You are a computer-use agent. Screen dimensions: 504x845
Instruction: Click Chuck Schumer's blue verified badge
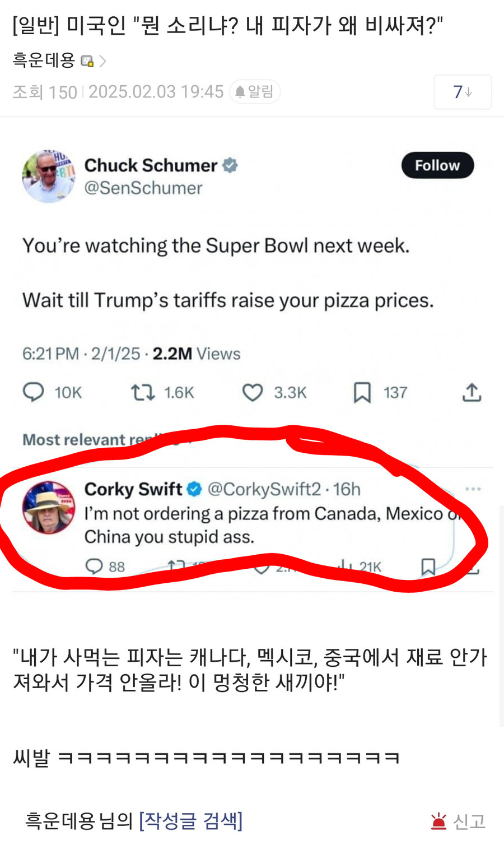230,165
